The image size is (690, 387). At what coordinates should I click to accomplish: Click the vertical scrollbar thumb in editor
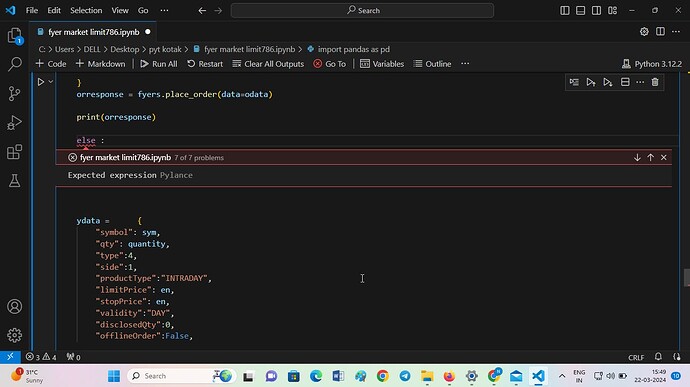(686, 277)
